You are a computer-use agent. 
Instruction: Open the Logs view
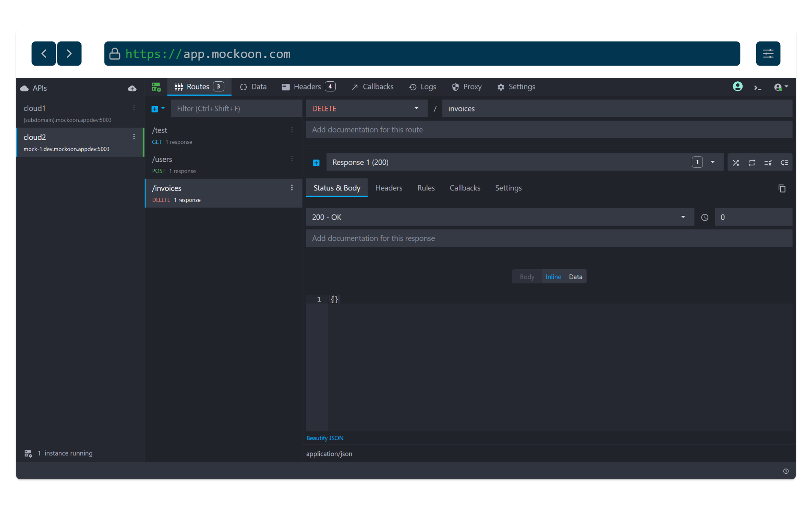coord(423,87)
